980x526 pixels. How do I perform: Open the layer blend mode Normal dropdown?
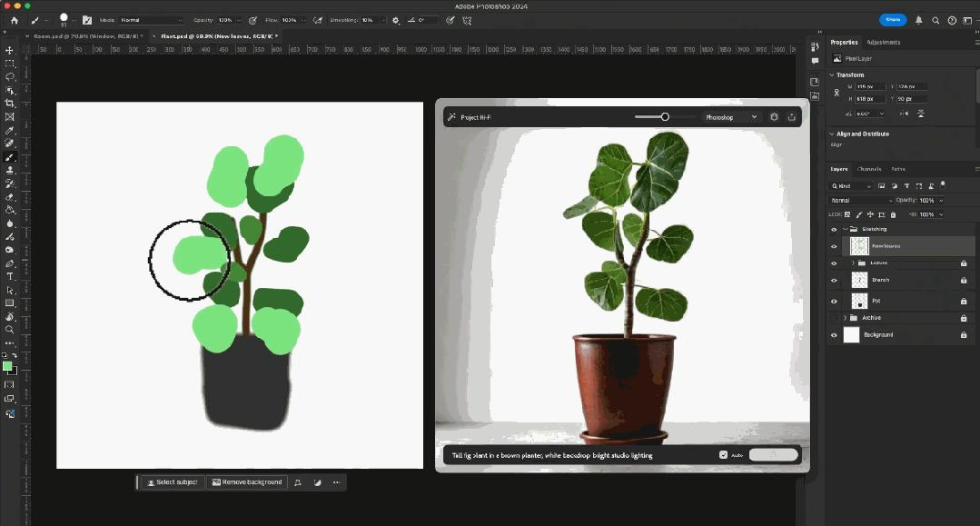(x=861, y=200)
